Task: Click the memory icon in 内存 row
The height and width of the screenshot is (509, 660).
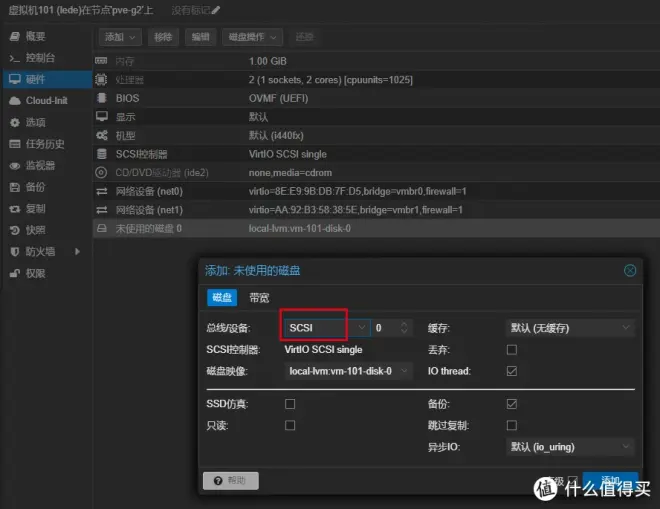Action: pos(101,61)
